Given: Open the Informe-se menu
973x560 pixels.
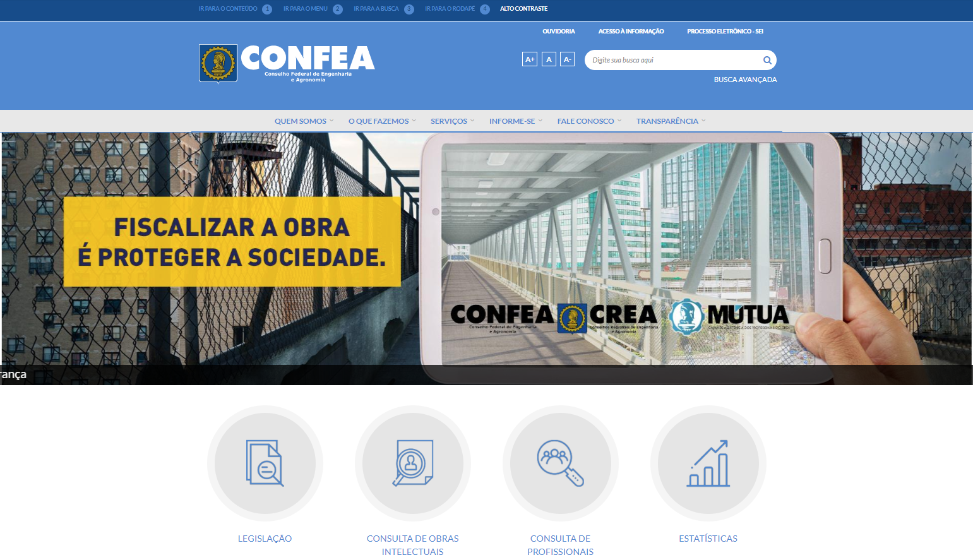Looking at the screenshot, I should click(x=515, y=121).
